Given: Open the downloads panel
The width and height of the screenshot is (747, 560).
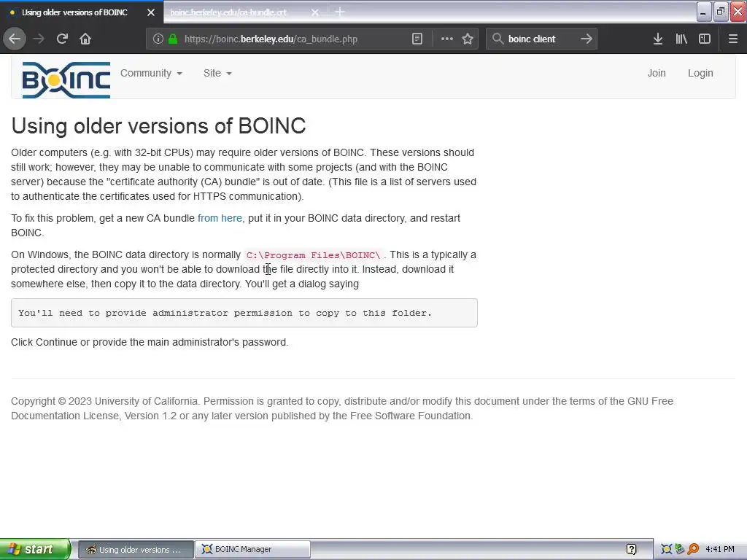Looking at the screenshot, I should [x=658, y=39].
